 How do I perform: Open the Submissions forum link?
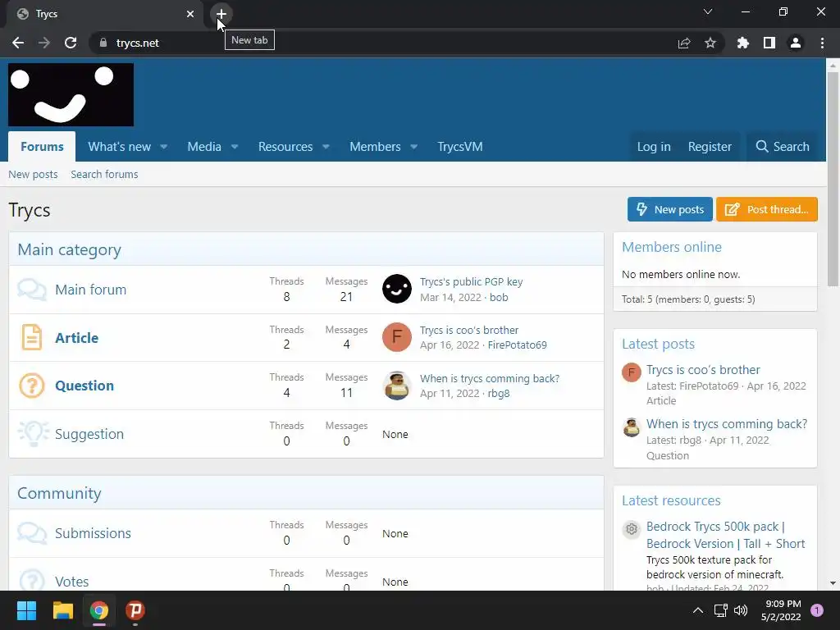point(94,533)
